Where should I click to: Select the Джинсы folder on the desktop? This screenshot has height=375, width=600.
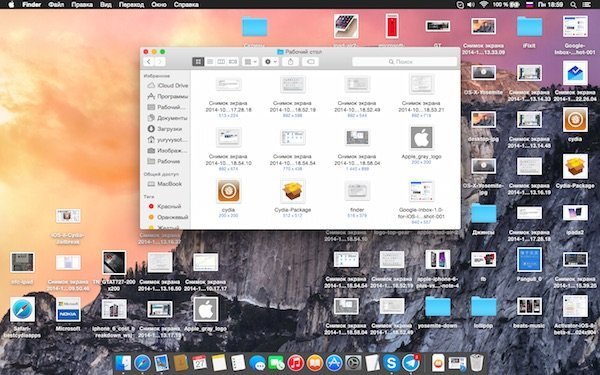[483, 213]
